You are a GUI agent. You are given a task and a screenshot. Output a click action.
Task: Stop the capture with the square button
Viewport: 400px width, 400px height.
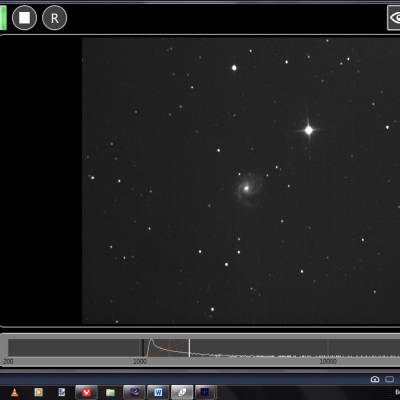point(24,18)
